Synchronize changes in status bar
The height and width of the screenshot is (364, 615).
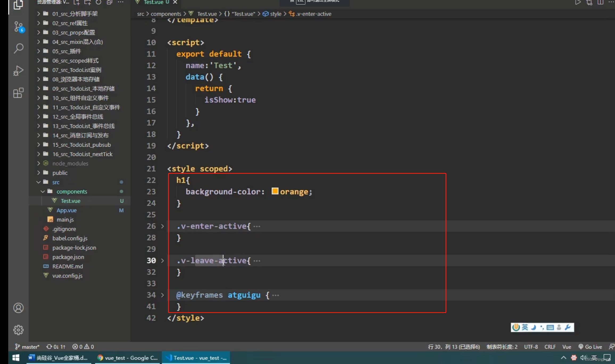tap(56, 347)
